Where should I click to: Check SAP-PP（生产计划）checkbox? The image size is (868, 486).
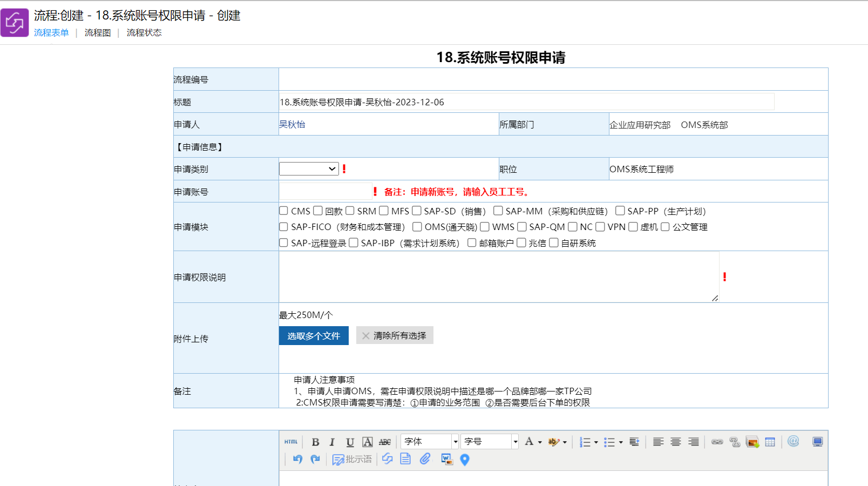[x=620, y=211]
